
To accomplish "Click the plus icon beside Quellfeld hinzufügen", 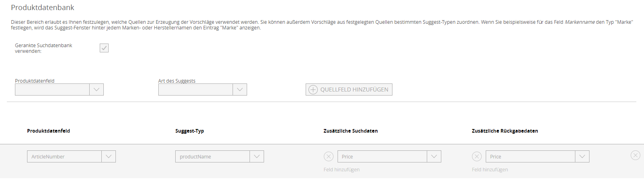I will coord(313,89).
